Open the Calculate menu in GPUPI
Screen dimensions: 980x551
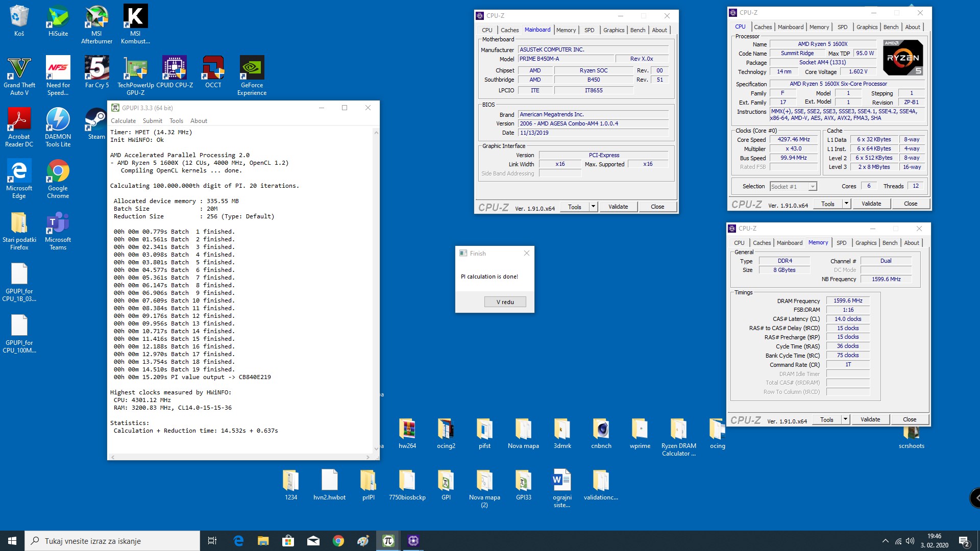tap(124, 121)
